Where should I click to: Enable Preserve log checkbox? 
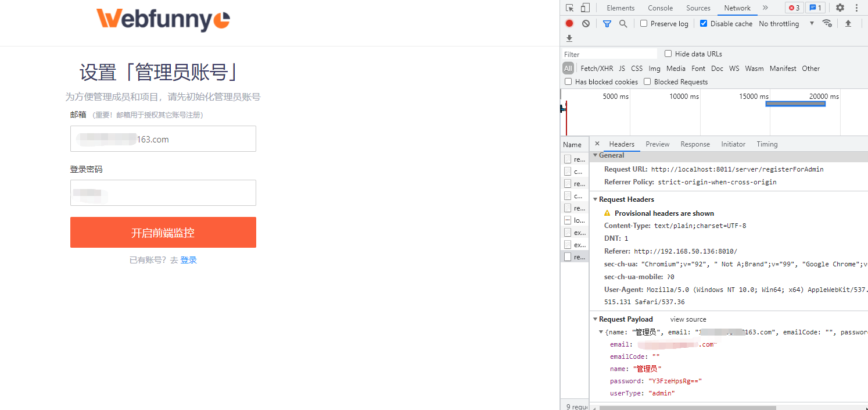click(x=644, y=23)
